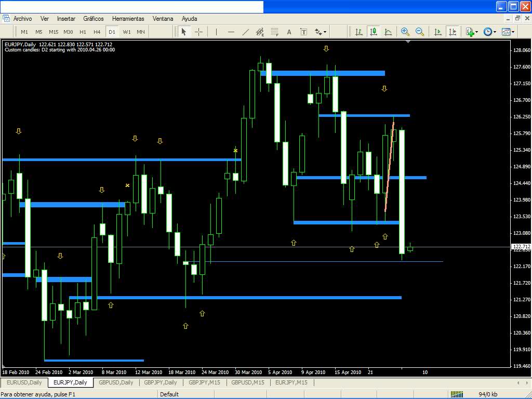Switch to H1 timeframe
The image size is (532, 399).
coord(83,32)
